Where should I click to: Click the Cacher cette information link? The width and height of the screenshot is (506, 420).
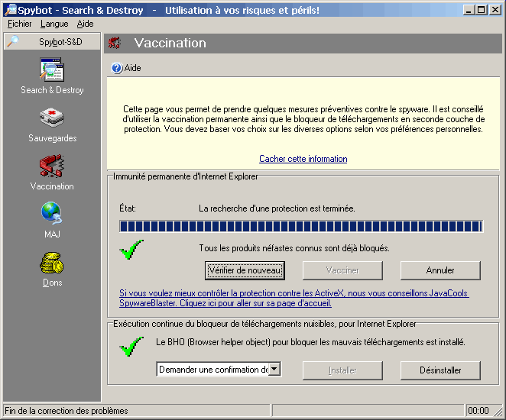pos(303,159)
